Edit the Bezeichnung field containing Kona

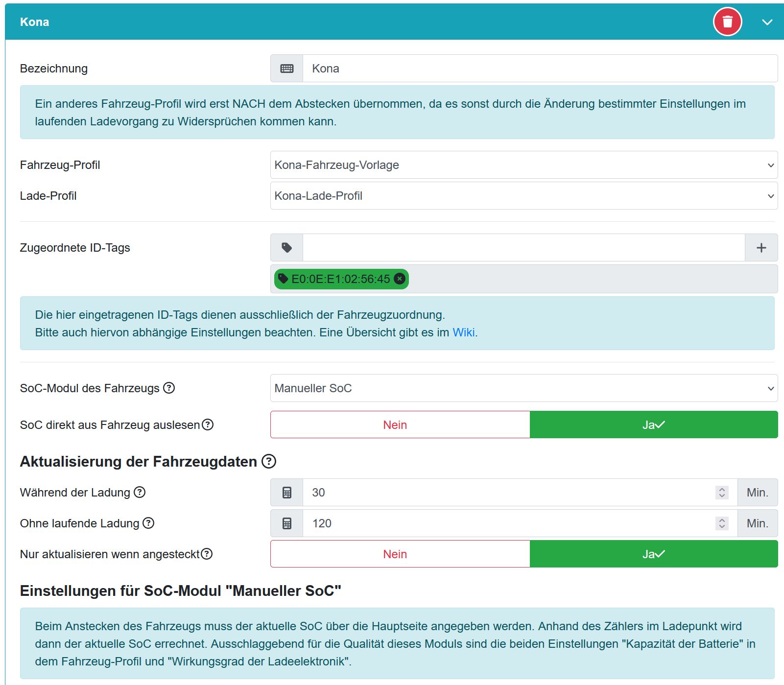540,69
